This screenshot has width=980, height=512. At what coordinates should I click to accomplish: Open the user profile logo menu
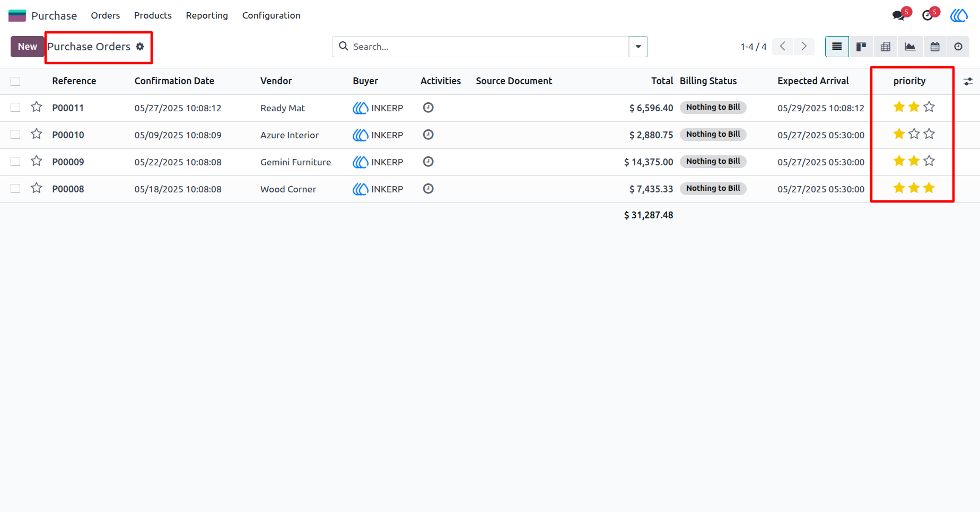(x=959, y=15)
